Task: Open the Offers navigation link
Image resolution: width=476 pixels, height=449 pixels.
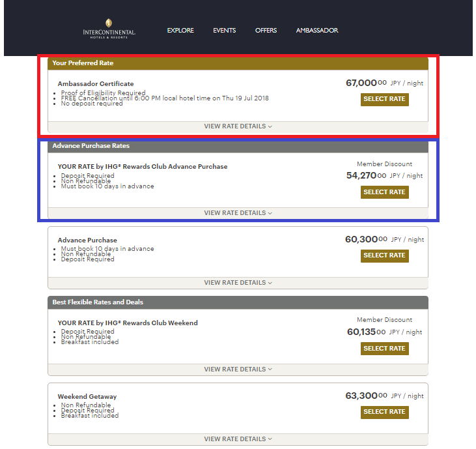Action: click(x=266, y=31)
